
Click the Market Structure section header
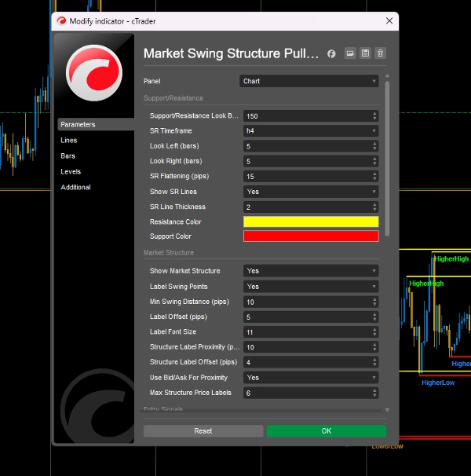click(x=169, y=253)
